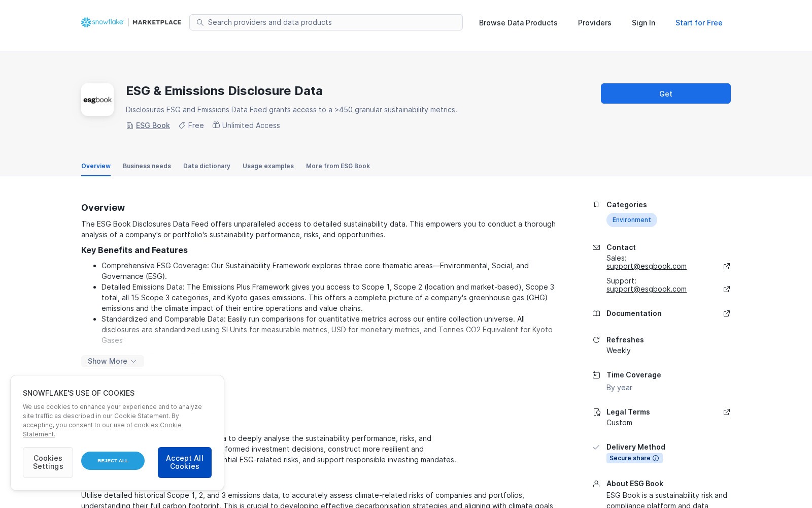Focus the search providers and data products field
Viewport: 812px width, 508px height.
[x=326, y=22]
